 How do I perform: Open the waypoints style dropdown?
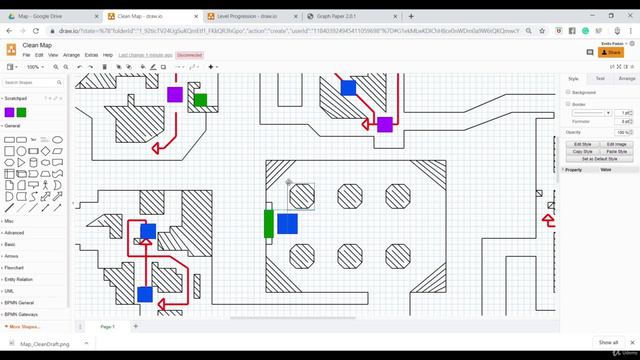pos(193,67)
